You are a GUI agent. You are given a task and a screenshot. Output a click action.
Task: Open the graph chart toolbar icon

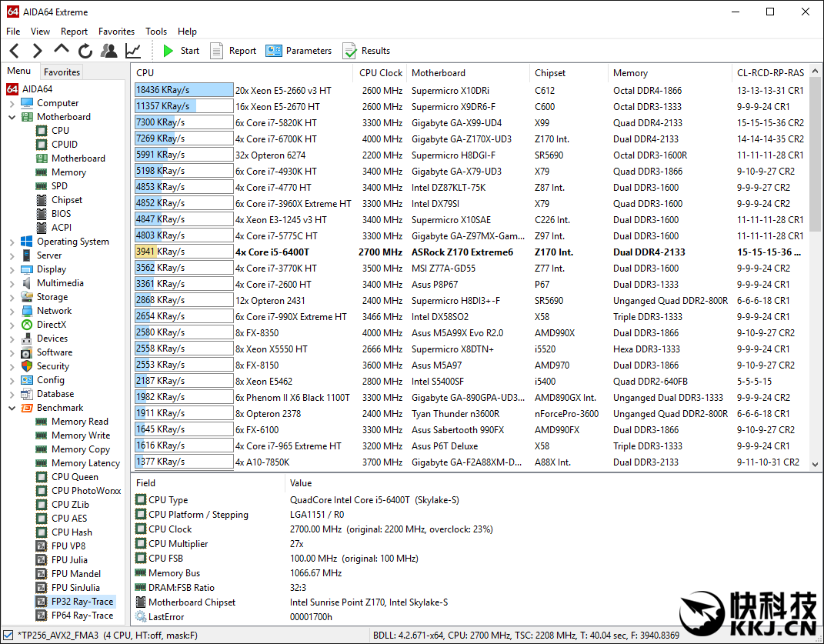coord(133,51)
